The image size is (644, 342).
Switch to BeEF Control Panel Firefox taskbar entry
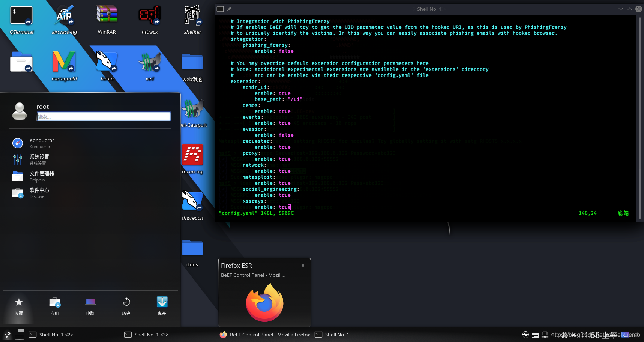point(265,334)
